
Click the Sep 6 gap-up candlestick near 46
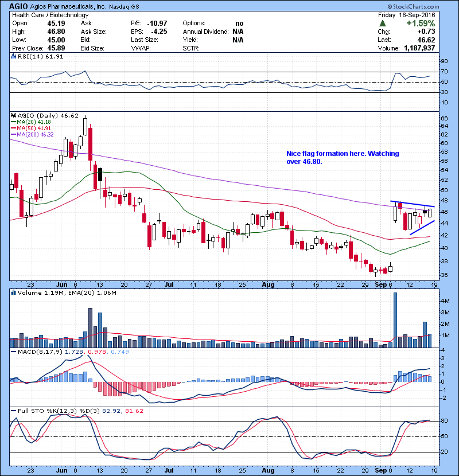(395, 213)
